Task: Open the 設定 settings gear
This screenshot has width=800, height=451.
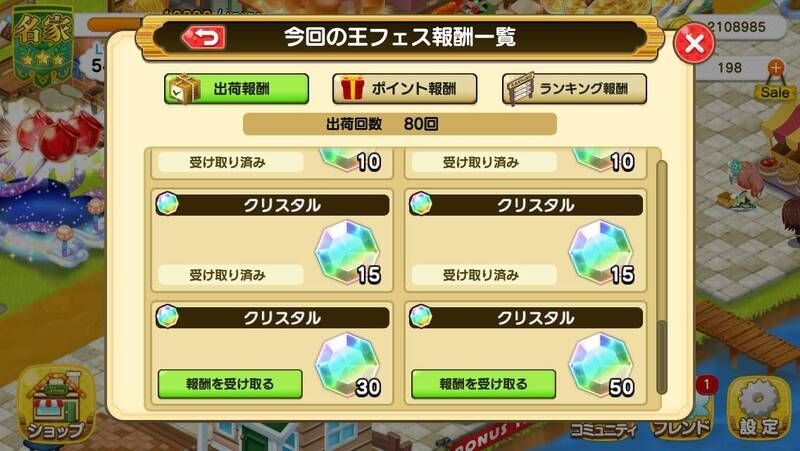Action: [x=759, y=409]
